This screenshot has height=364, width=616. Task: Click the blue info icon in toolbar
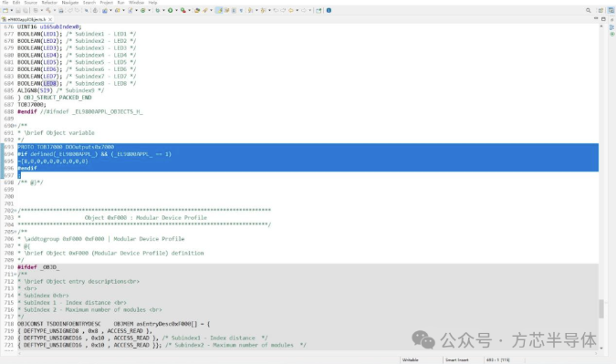tap(329, 10)
